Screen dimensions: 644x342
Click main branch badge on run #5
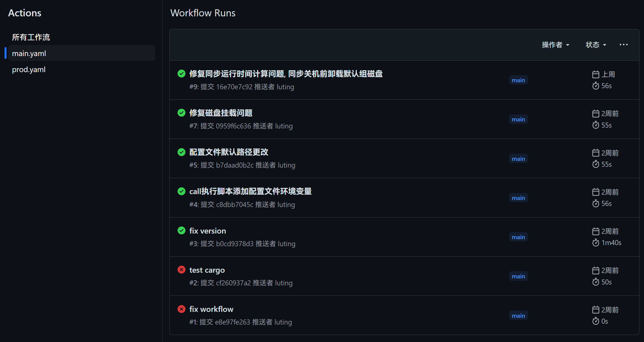click(518, 159)
